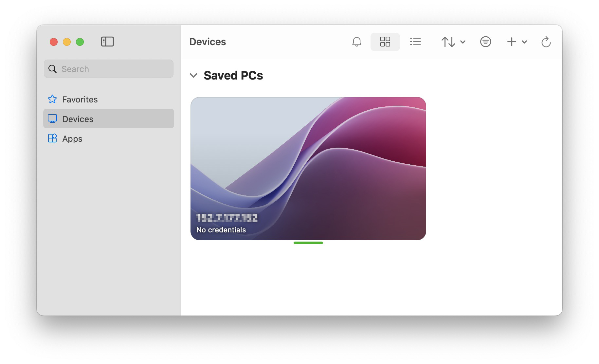Image resolution: width=599 pixels, height=364 pixels.
Task: Open the sort options dropdown chevron
Action: click(463, 42)
